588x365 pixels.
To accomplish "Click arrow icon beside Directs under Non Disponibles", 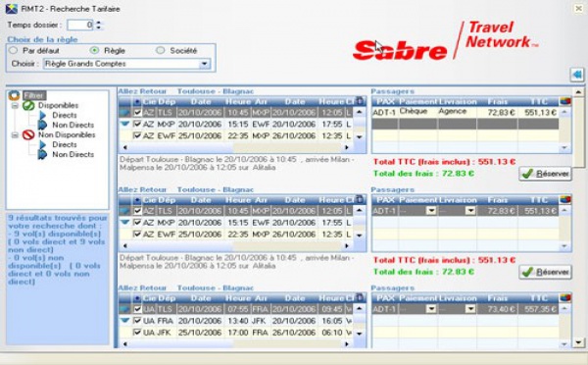I will (x=43, y=144).
